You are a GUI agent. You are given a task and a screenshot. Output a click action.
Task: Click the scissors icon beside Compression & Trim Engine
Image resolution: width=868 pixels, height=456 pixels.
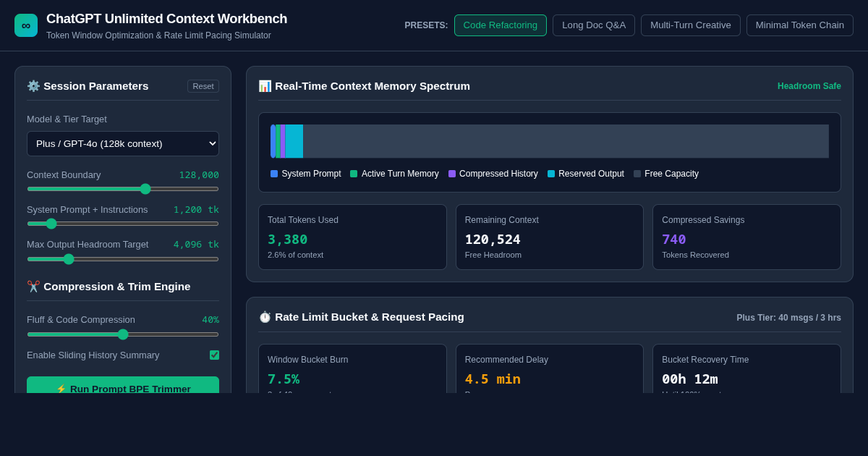click(33, 287)
